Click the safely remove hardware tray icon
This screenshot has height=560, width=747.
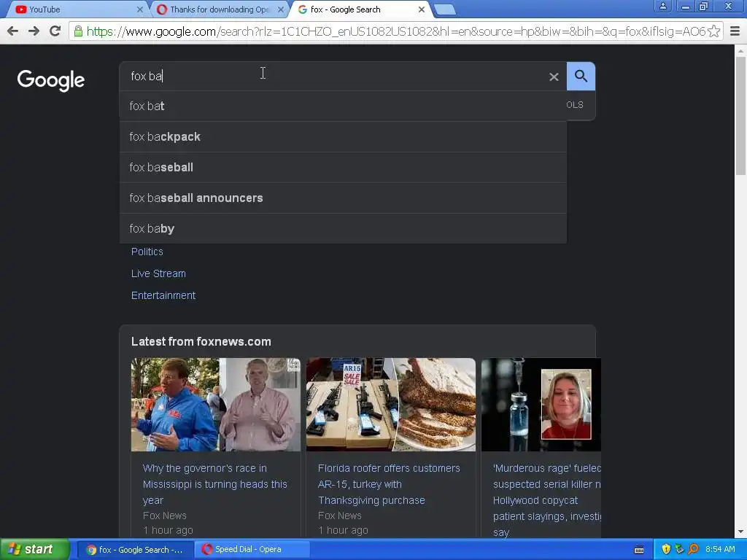pyautogui.click(x=679, y=549)
